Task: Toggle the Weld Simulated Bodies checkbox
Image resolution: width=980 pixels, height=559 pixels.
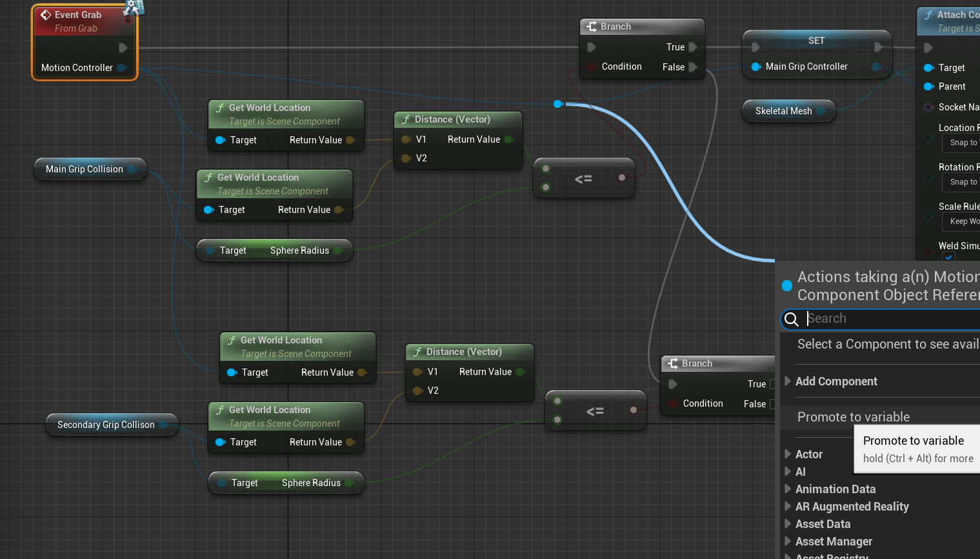Action: (948, 257)
